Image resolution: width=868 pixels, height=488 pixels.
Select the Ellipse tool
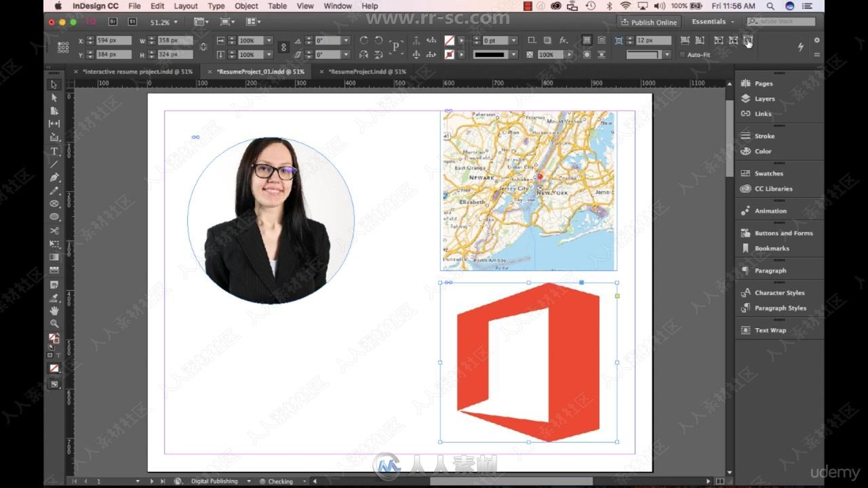point(54,217)
